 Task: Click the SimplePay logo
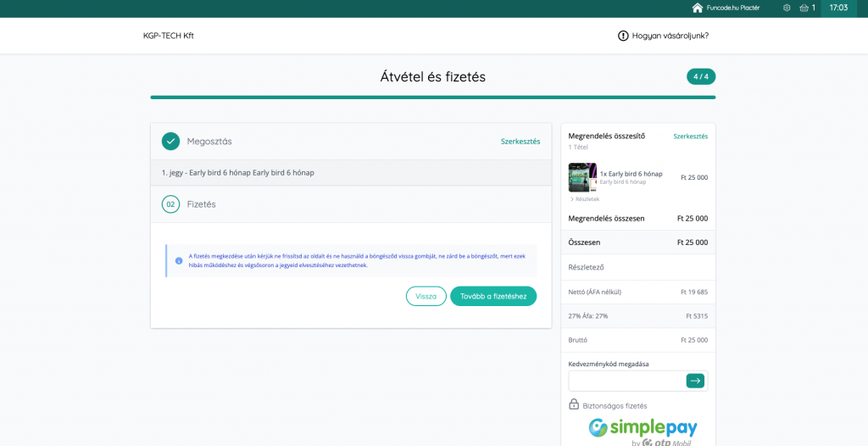pyautogui.click(x=643, y=429)
